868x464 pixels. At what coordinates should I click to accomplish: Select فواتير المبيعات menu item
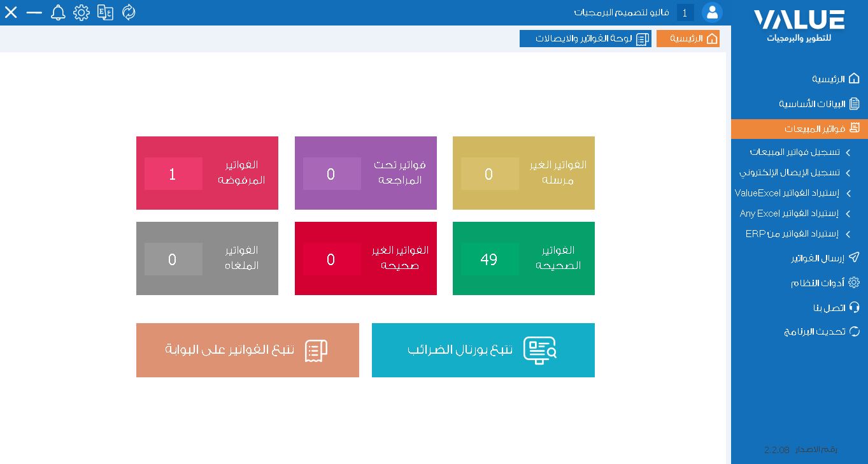[x=799, y=129]
